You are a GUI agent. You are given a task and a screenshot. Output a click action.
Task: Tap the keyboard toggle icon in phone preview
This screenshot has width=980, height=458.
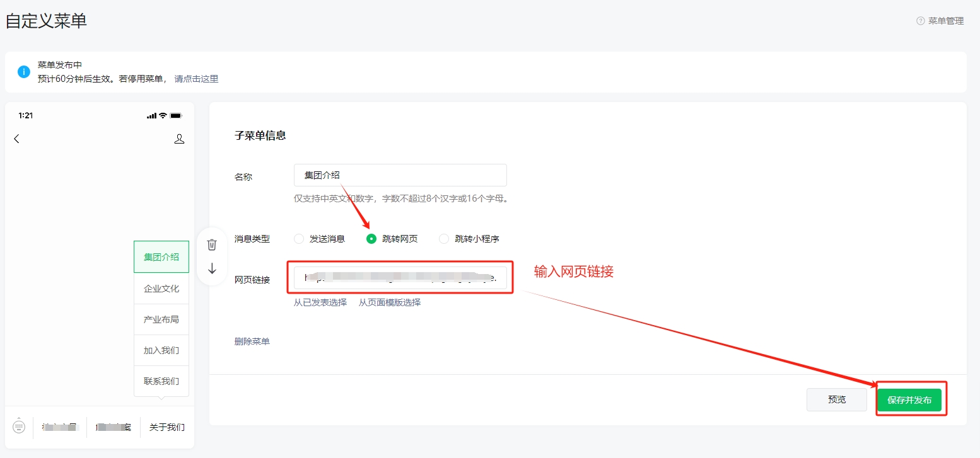(x=19, y=427)
